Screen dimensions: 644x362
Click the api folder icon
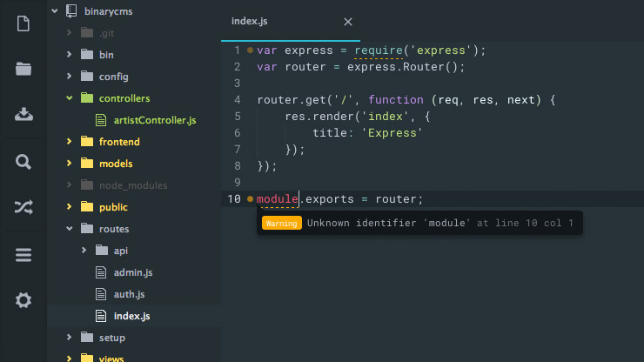tap(102, 251)
